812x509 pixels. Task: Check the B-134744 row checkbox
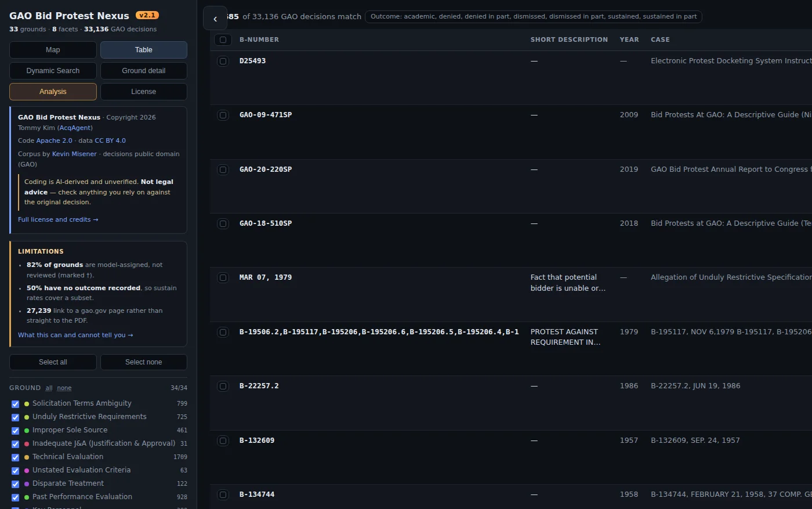click(223, 494)
